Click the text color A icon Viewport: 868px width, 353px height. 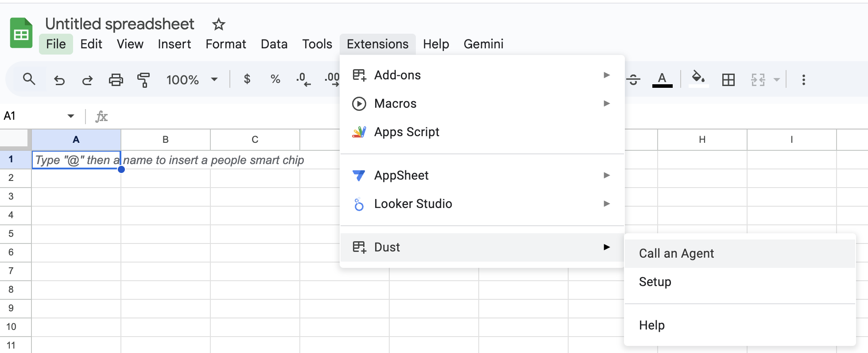pos(662,80)
